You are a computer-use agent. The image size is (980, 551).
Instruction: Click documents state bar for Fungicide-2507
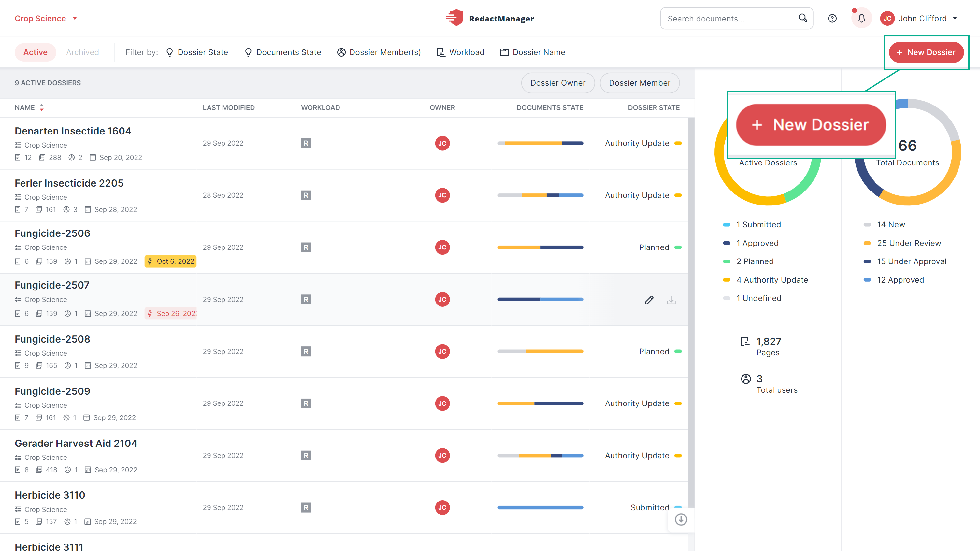[540, 300]
